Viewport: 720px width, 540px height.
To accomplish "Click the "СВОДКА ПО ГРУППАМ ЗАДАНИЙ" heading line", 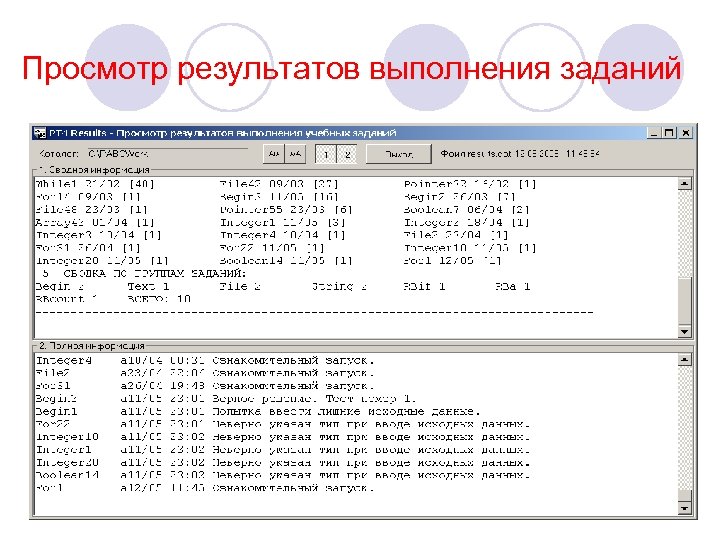I will [143, 274].
